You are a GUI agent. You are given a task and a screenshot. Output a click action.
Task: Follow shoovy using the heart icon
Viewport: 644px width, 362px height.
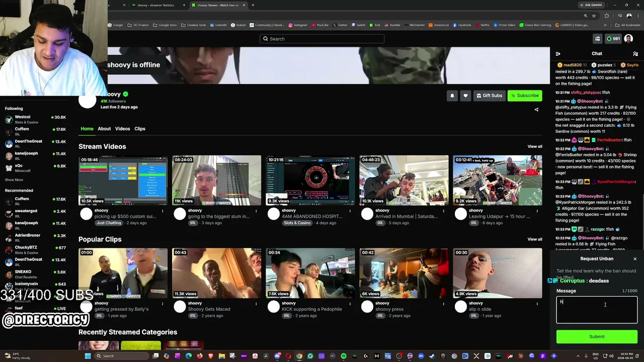tap(465, 96)
